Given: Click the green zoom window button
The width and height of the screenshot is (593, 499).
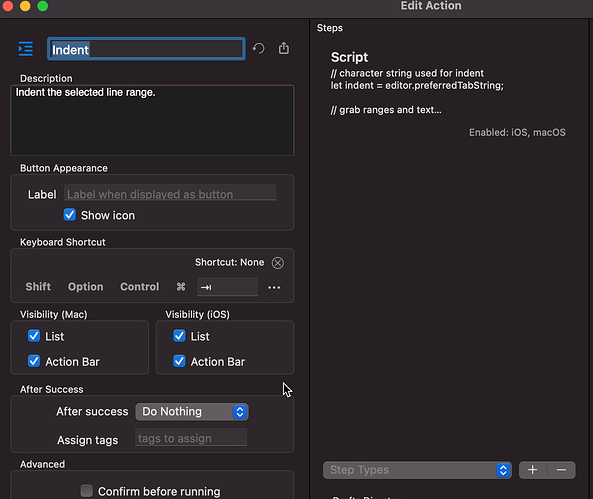Looking at the screenshot, I should pos(43,6).
